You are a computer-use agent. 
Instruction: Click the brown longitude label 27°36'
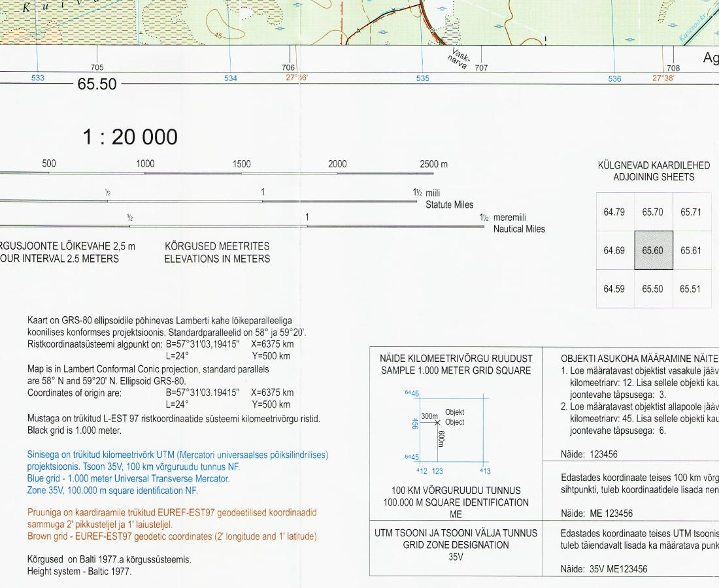click(297, 78)
